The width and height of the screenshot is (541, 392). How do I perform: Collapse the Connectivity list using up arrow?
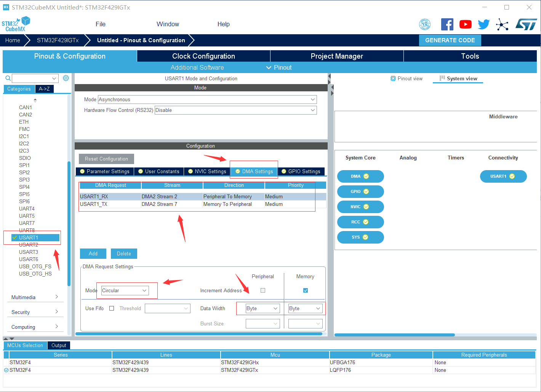point(35,100)
